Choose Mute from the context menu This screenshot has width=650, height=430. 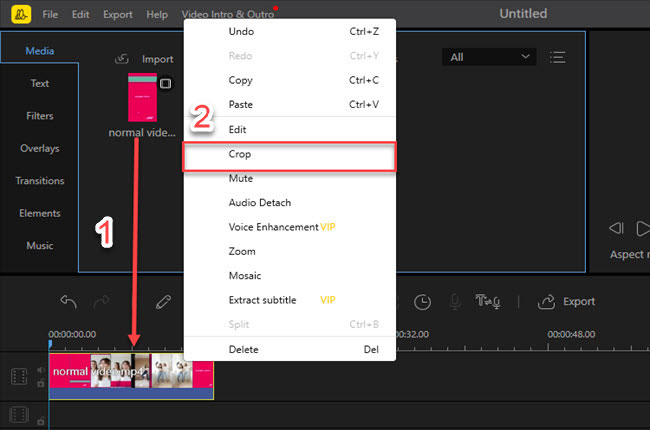289,178
